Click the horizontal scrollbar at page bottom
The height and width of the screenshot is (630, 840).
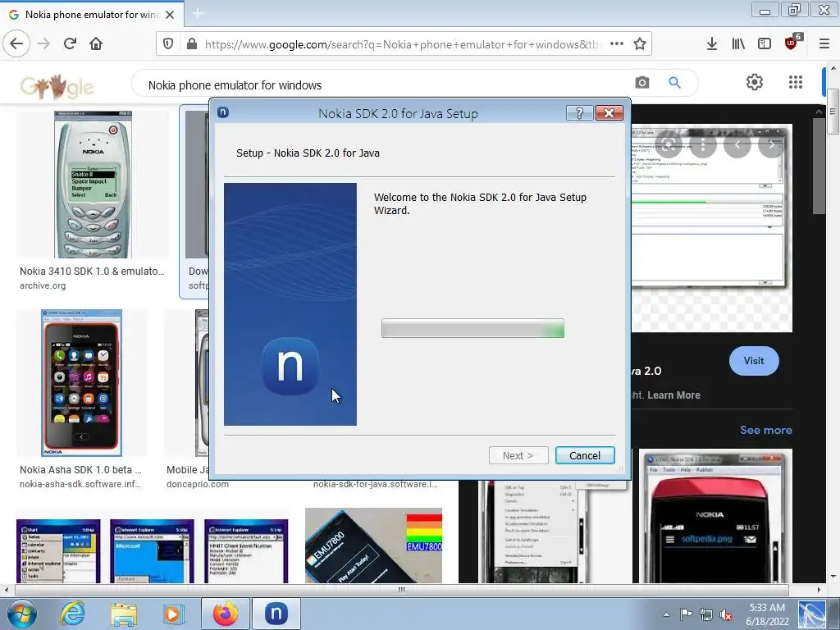tap(402, 590)
